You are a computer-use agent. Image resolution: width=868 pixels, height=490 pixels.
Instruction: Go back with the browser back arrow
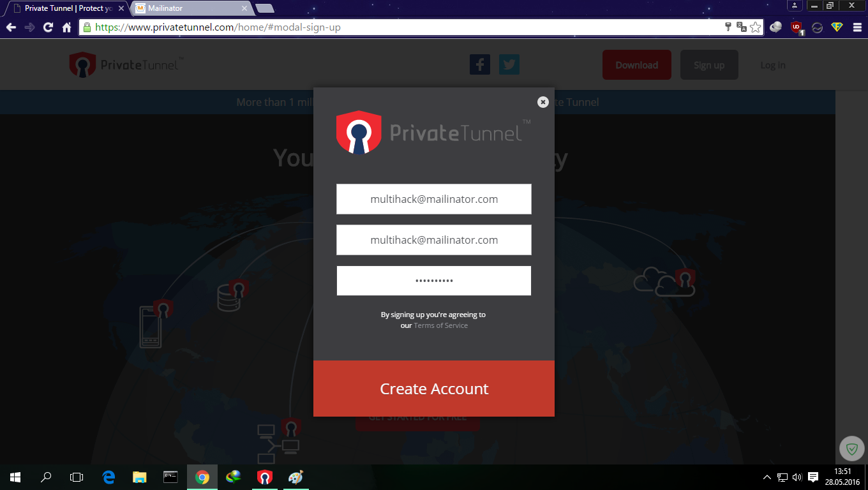[x=11, y=27]
